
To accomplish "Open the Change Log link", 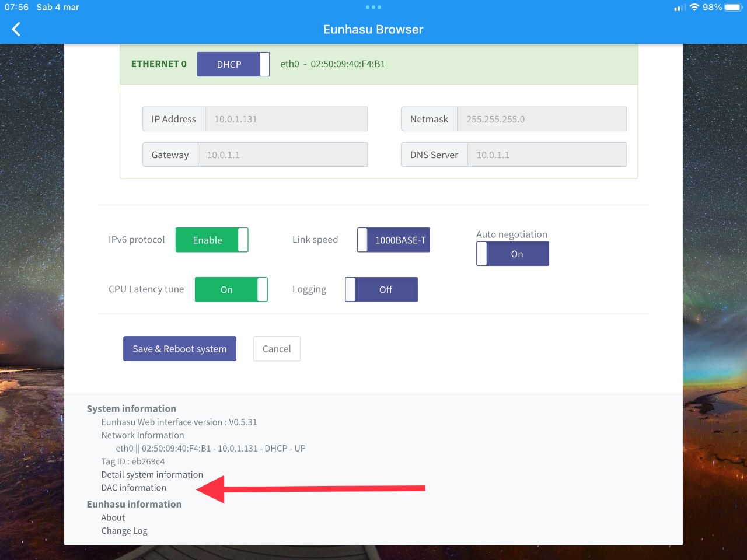I will click(x=124, y=531).
